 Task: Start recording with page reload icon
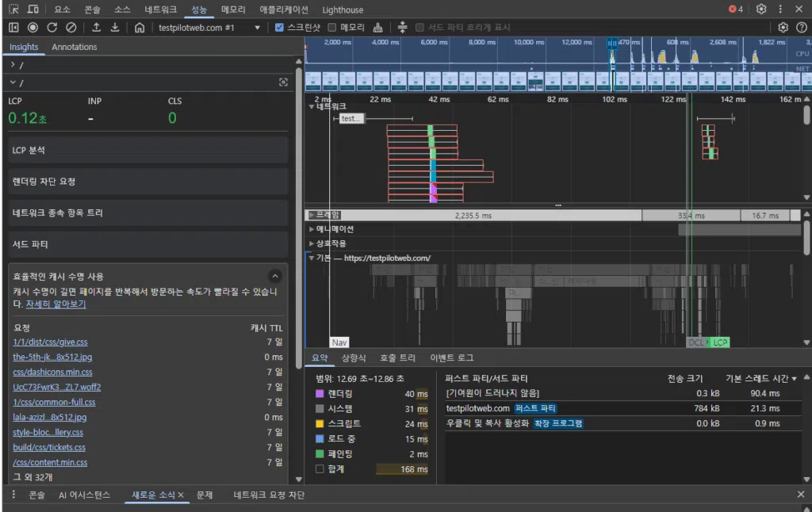tap(51, 26)
